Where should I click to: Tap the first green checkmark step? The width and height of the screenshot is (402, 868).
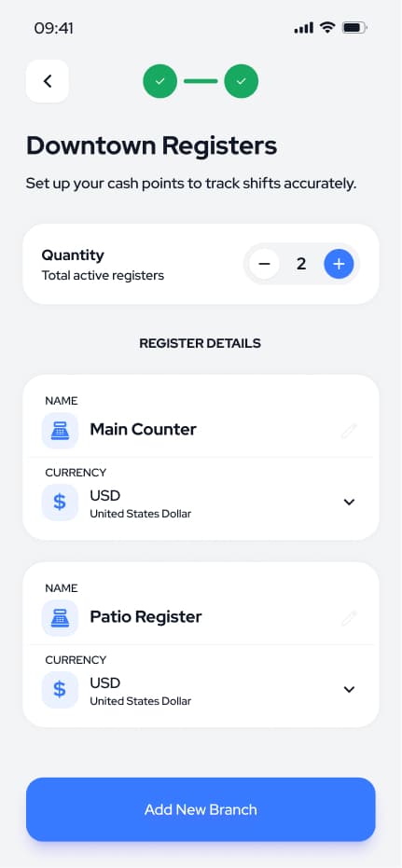point(160,81)
